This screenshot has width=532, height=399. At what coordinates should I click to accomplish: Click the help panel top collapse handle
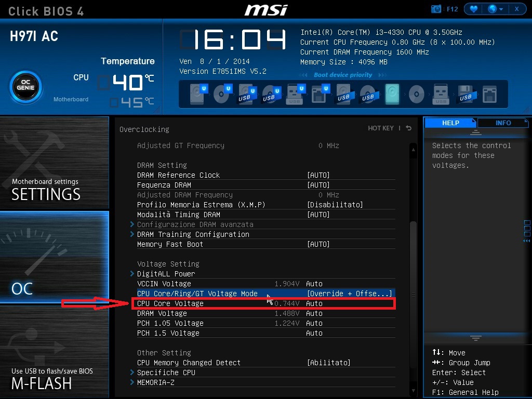[x=476, y=132]
